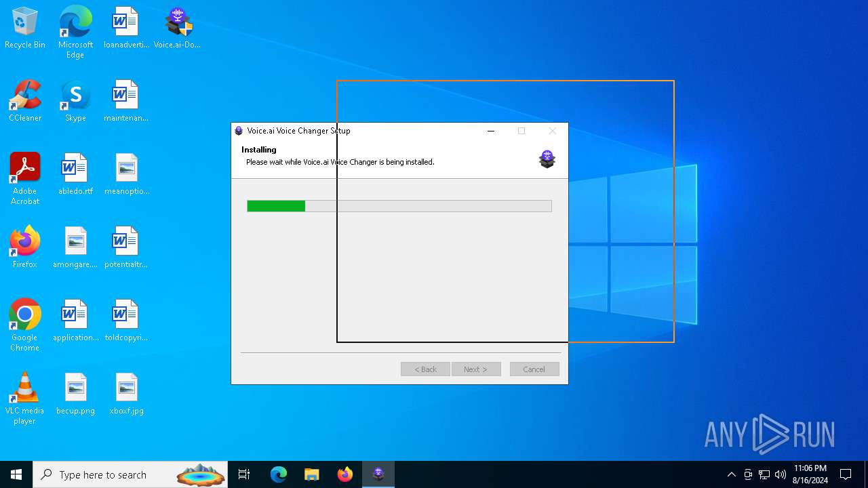Click the Voice.ai Voice Changer Setup title
The image size is (868, 488).
pos(298,131)
